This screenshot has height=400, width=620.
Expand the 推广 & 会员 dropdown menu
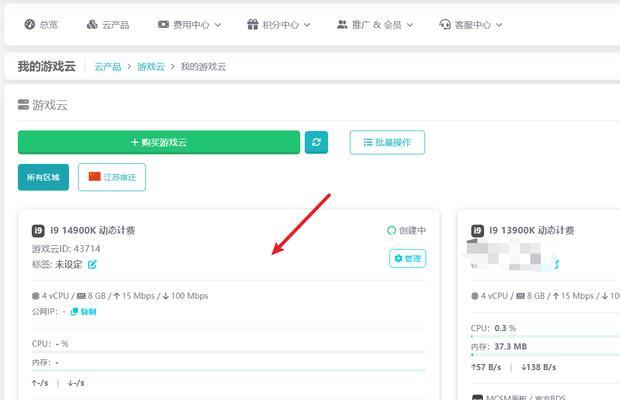tap(375, 25)
